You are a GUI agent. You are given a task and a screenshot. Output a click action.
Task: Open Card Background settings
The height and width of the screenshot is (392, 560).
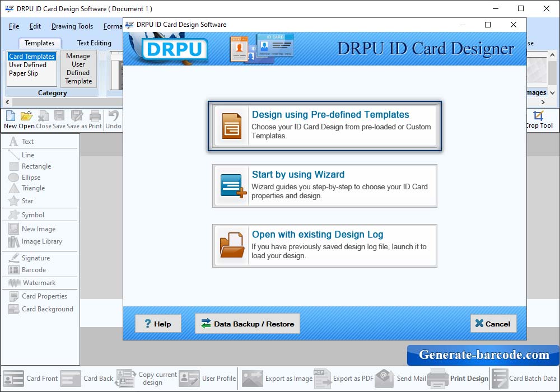pyautogui.click(x=40, y=309)
